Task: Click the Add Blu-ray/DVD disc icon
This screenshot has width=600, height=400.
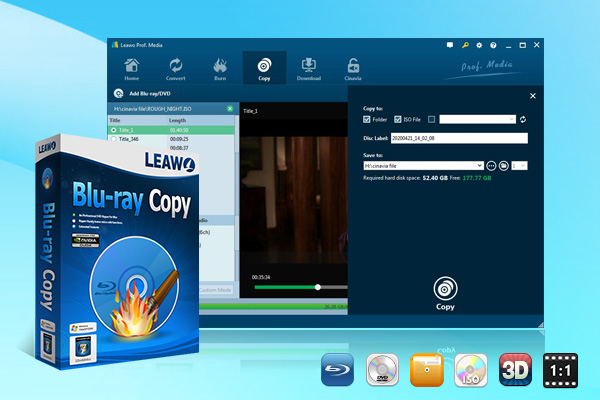Action: pyautogui.click(x=119, y=93)
